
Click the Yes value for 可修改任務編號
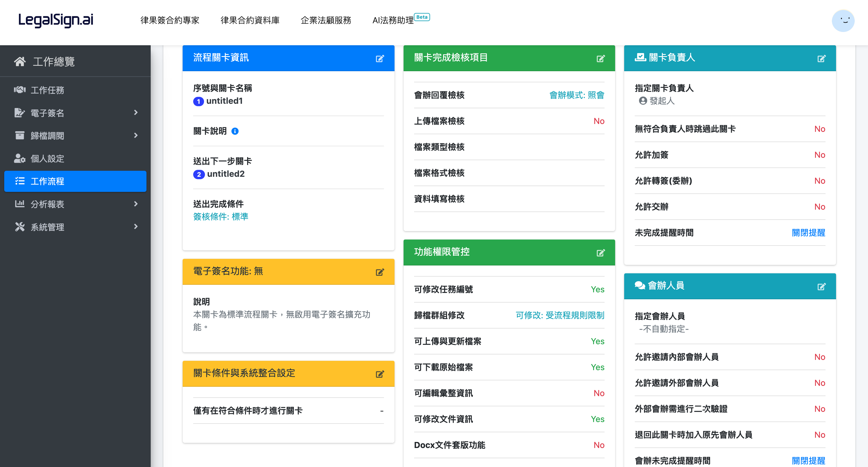pos(597,289)
